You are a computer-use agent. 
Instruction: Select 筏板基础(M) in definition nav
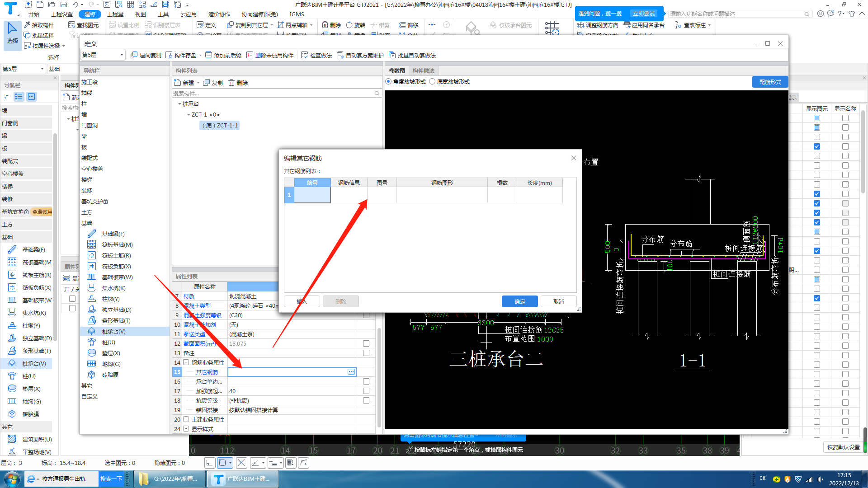(117, 244)
